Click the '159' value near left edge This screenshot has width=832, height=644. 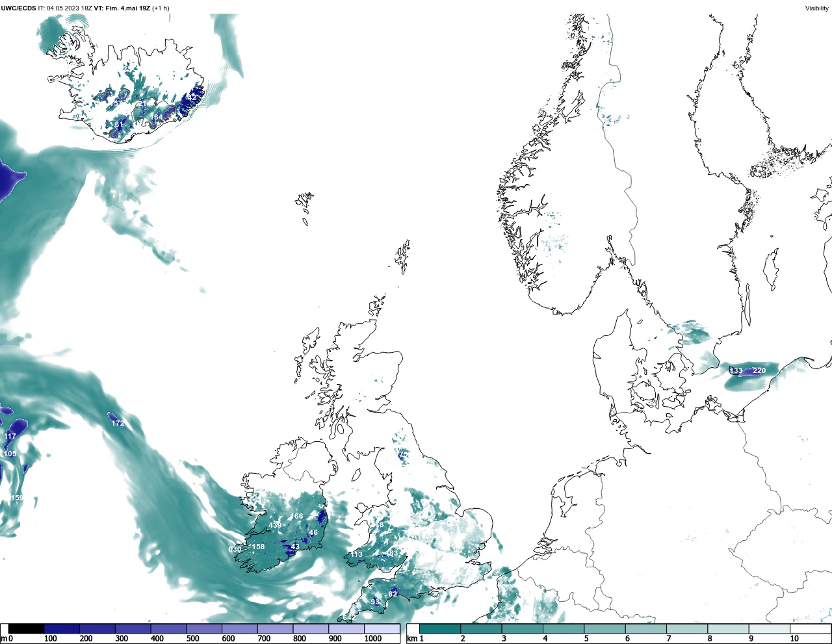click(x=17, y=498)
